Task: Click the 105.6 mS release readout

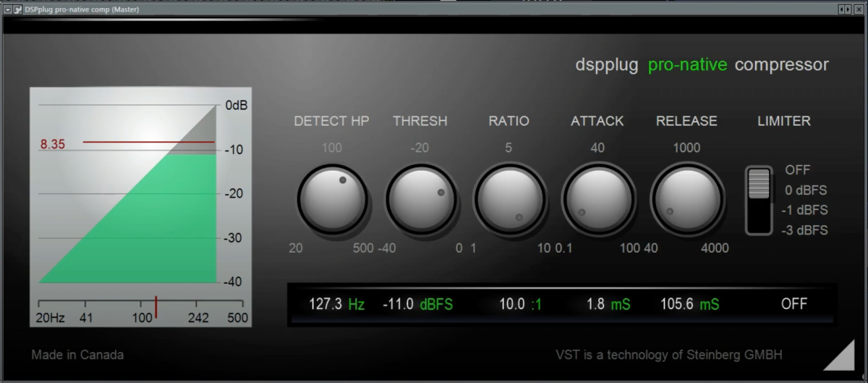Action: click(x=690, y=304)
